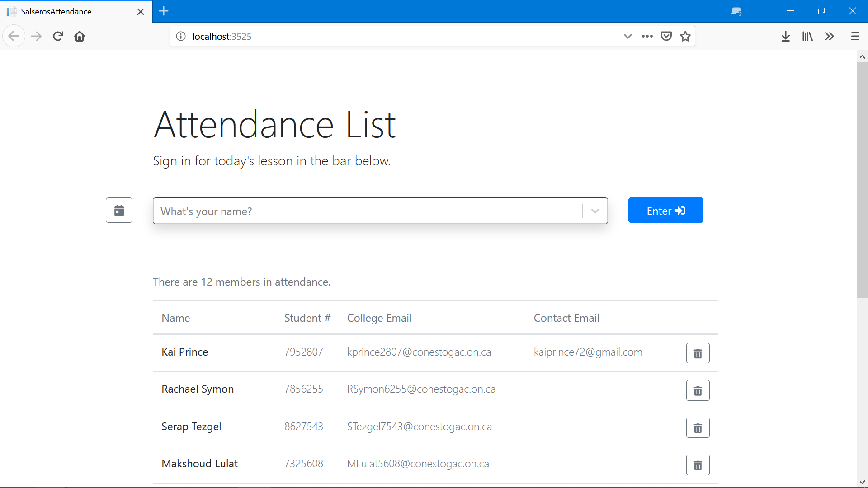
Task: Click student number 7952807
Action: [x=304, y=352]
